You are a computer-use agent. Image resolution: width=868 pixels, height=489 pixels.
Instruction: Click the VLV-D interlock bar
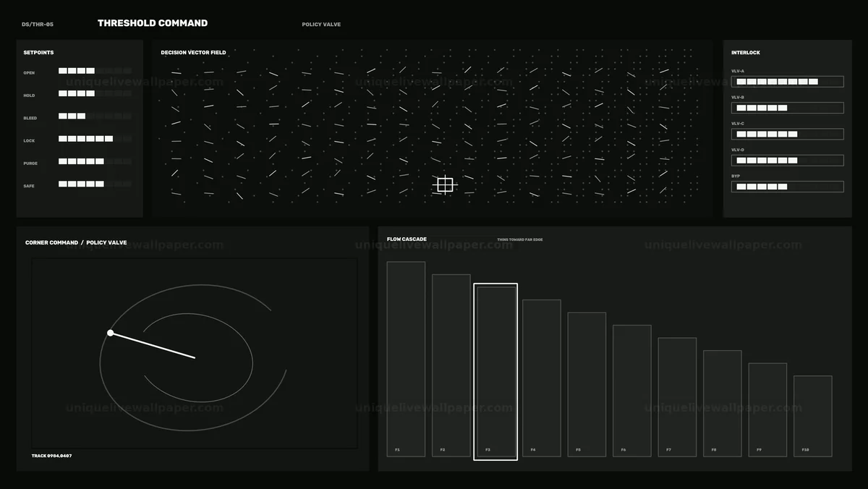(787, 161)
